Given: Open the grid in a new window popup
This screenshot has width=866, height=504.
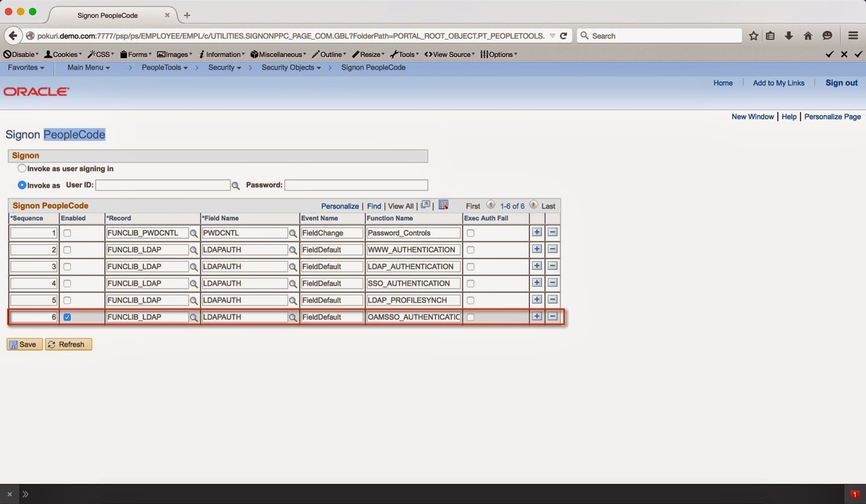Looking at the screenshot, I should (x=426, y=205).
